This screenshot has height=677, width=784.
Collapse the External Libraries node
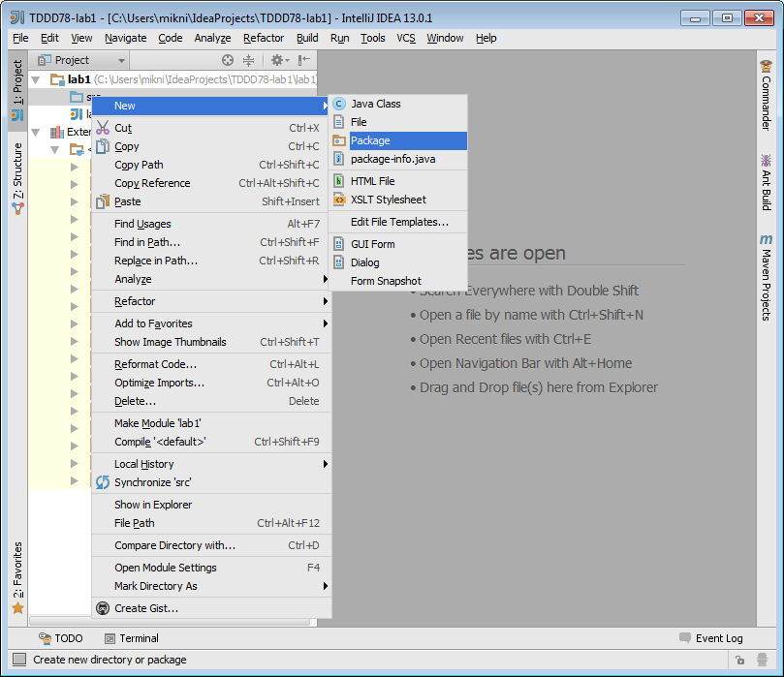point(36,133)
